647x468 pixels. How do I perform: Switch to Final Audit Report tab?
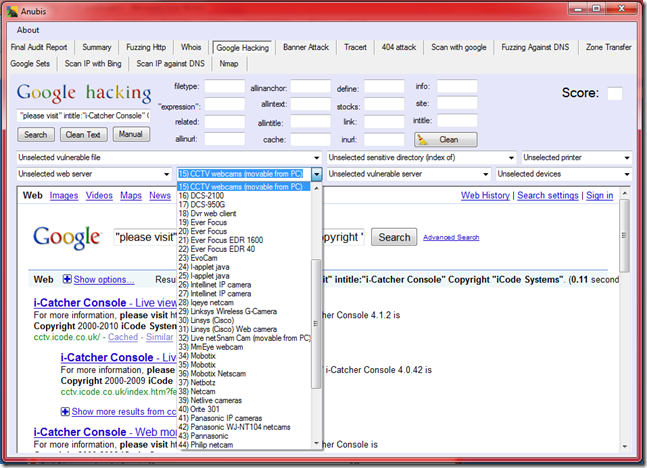pos(39,47)
